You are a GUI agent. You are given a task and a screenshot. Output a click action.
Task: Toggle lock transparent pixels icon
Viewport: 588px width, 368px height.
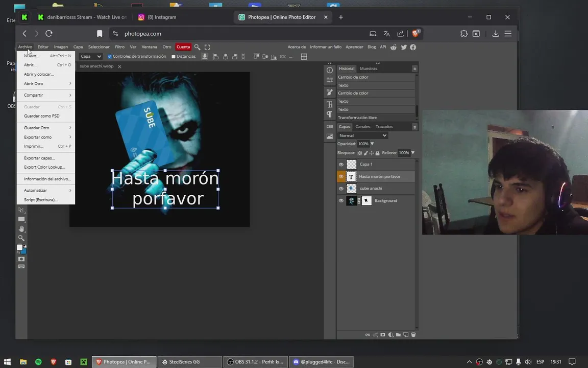click(360, 153)
